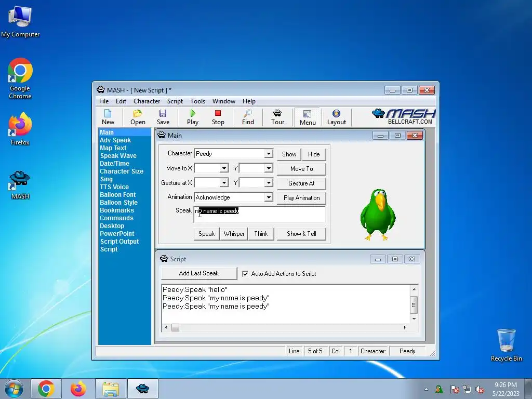Image resolution: width=532 pixels, height=399 pixels.
Task: Click the Add Last Speak button
Action: (x=199, y=273)
